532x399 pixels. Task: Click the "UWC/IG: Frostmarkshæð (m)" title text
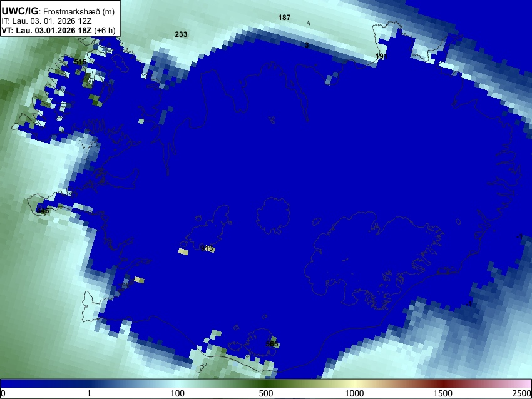tap(58, 11)
